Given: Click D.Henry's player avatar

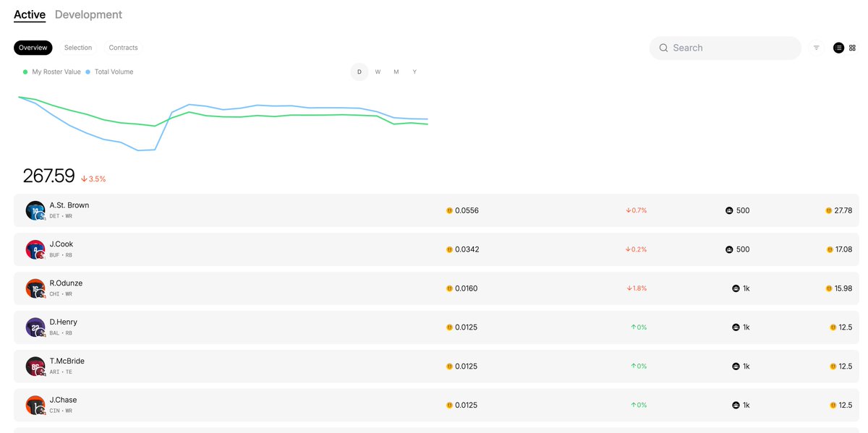Looking at the screenshot, I should click(35, 327).
